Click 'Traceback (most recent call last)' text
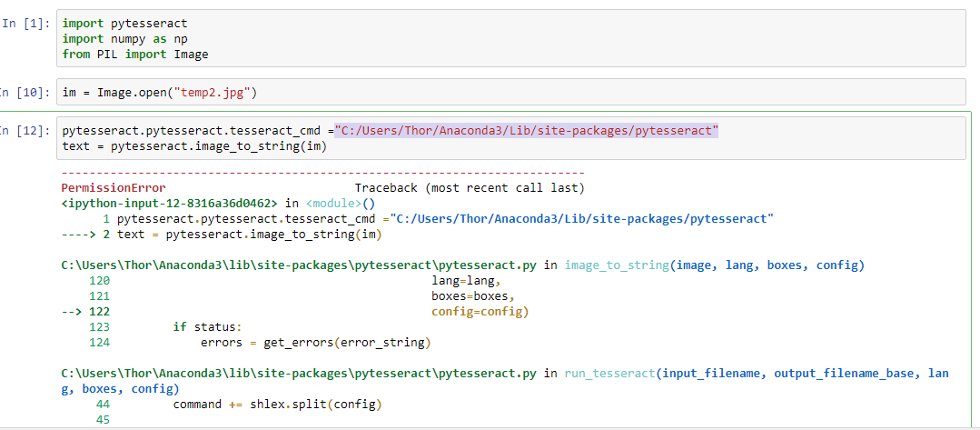The height and width of the screenshot is (430, 980). (470, 187)
